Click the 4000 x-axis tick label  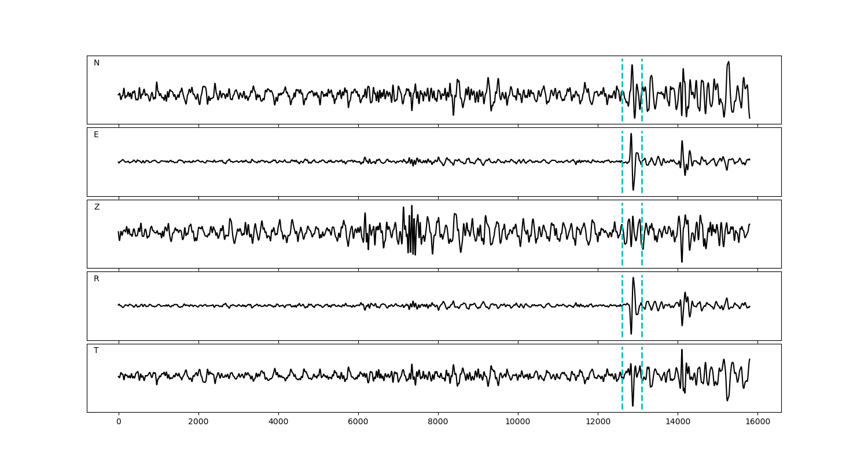[x=278, y=422]
